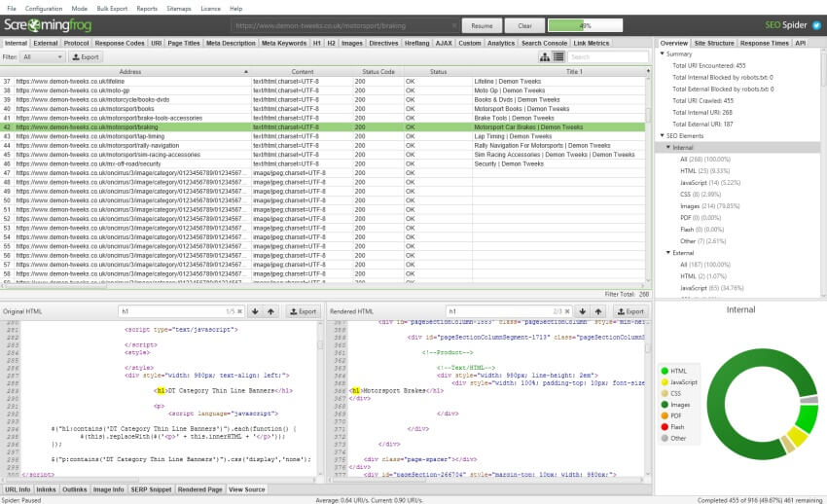This screenshot has width=827, height=504.
Task: Click the Flash red legend swatch
Action: click(665, 427)
